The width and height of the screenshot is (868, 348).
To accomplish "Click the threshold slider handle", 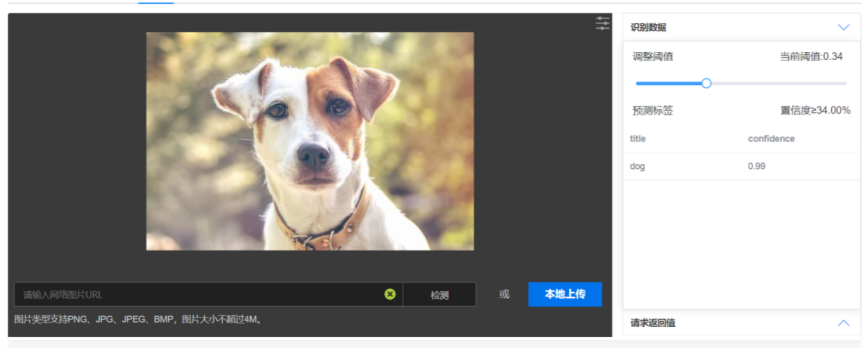I will pos(706,83).
